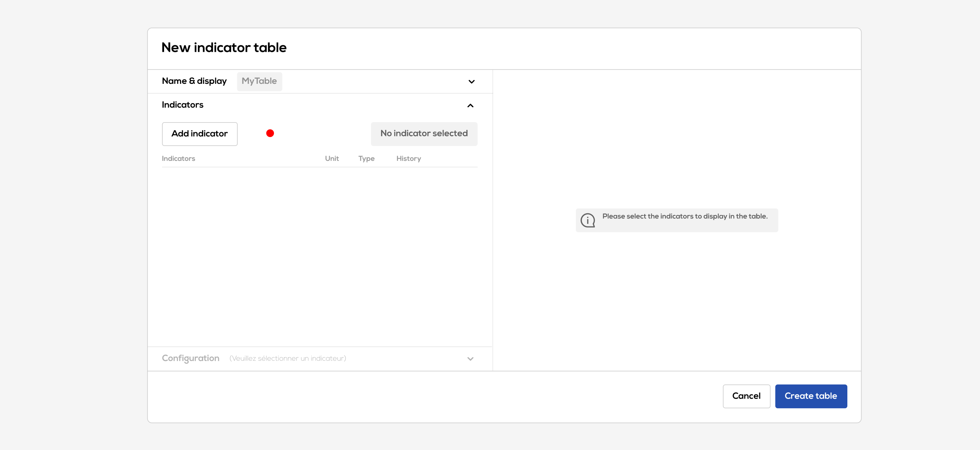This screenshot has height=450, width=980.
Task: Click the MyTable name field
Action: pos(259,81)
